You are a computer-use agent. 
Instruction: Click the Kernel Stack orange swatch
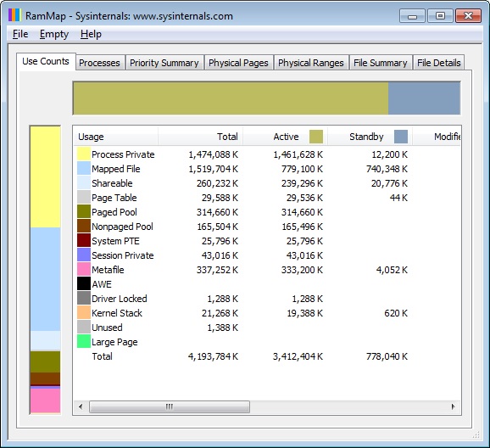[84, 313]
